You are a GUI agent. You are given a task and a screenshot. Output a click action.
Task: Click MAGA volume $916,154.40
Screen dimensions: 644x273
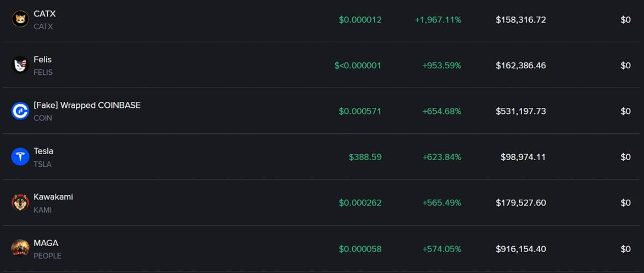(x=520, y=249)
